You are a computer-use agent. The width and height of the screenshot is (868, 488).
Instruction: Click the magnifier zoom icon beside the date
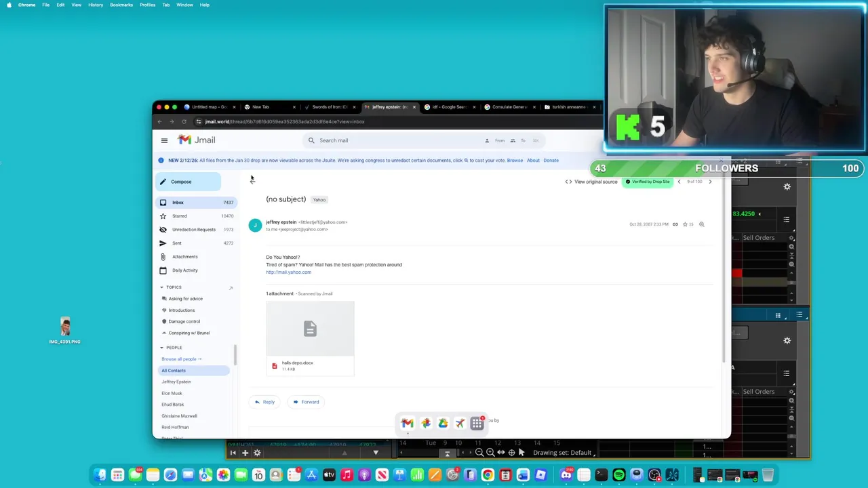701,224
